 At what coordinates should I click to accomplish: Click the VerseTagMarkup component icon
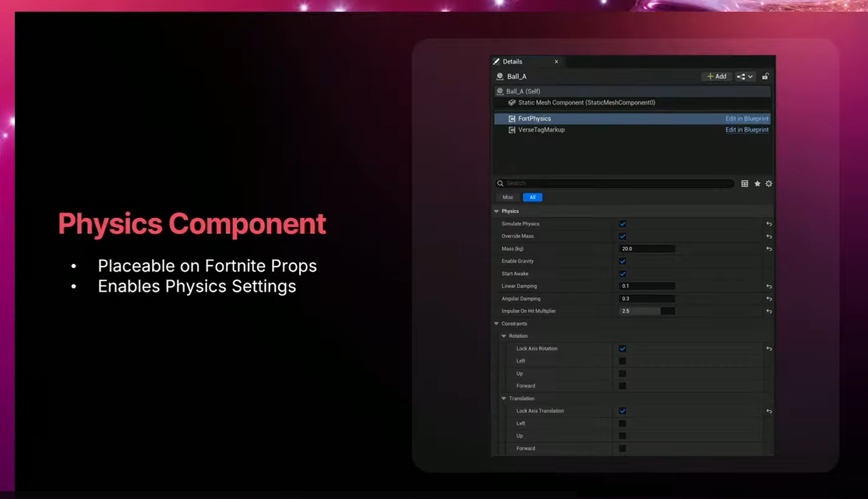point(512,130)
